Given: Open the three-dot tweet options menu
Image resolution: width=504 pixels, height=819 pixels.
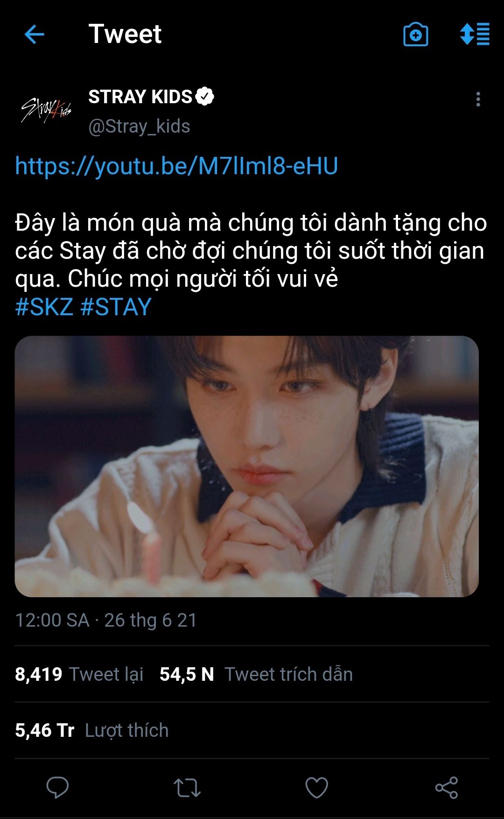Looking at the screenshot, I should [478, 99].
